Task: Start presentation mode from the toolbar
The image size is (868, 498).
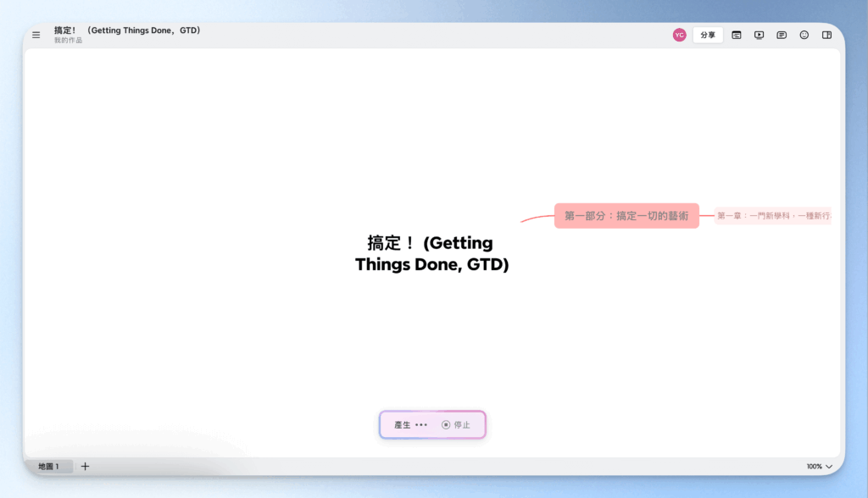Action: pos(759,35)
